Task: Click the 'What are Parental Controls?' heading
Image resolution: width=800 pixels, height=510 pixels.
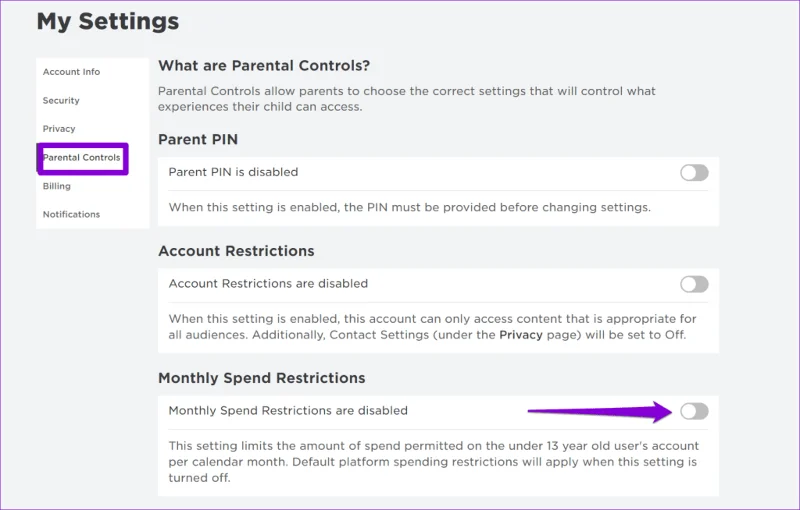Action: point(264,66)
